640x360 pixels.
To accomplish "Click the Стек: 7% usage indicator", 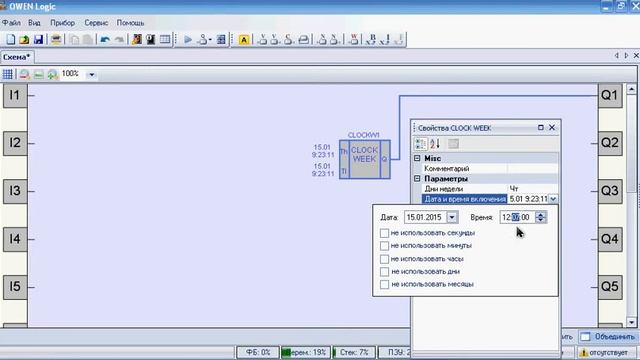I will coord(353,352).
